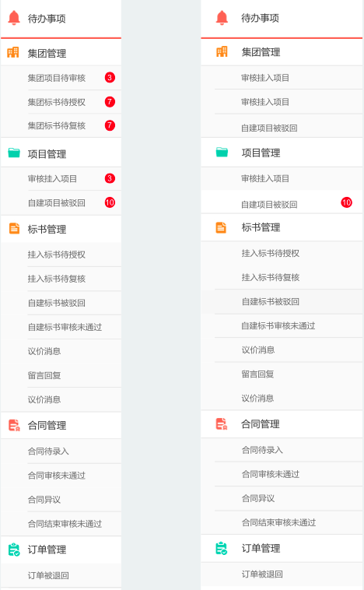Collapse the 标书管理 section in right panel

(282, 227)
